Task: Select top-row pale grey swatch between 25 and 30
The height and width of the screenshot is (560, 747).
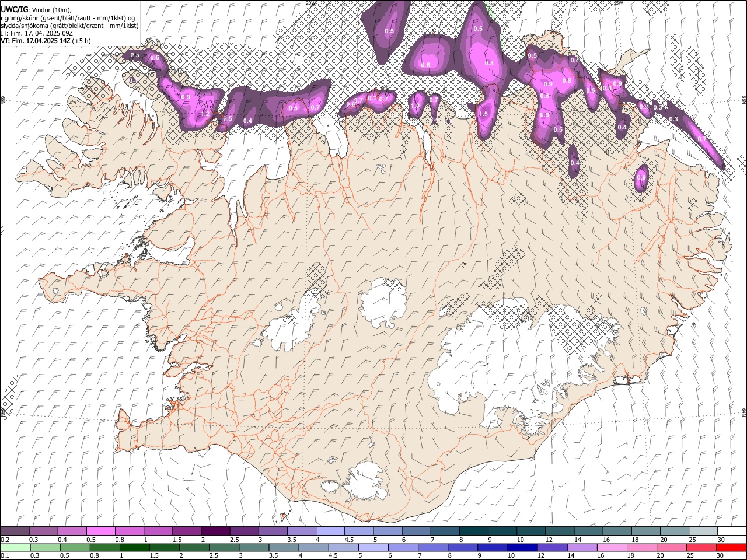Action: [703, 531]
